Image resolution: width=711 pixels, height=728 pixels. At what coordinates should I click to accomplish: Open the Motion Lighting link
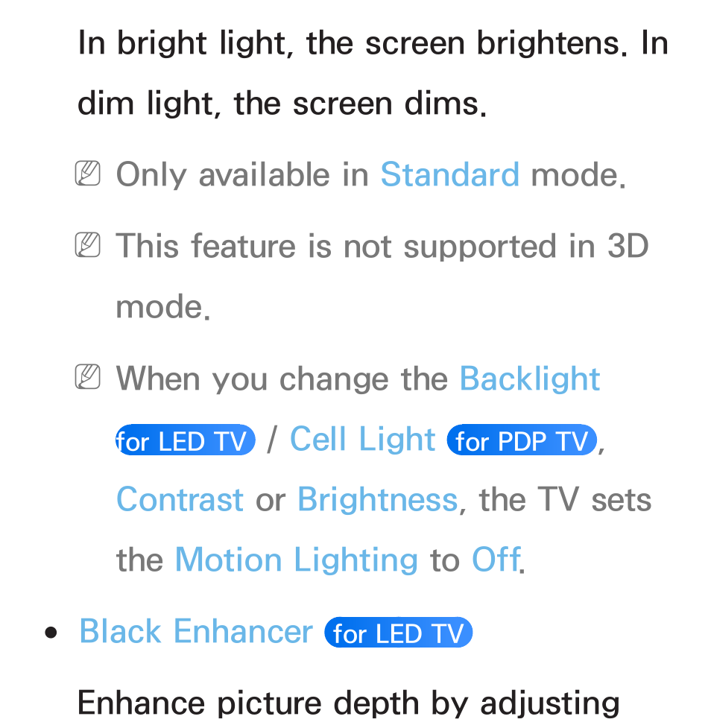click(297, 560)
